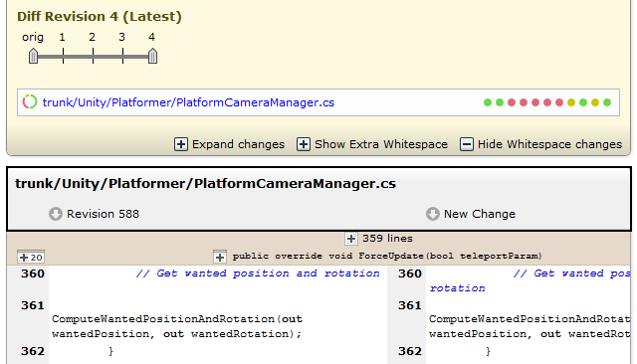Click the minus icon of Hide Whitespace changes
Viewport: 637px width, 364px height.
467,144
